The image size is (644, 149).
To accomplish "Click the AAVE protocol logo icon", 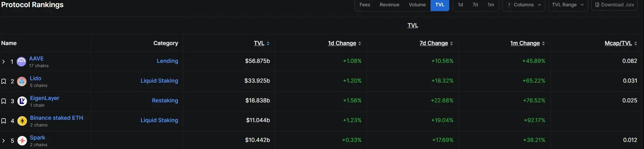I will click(x=21, y=62).
